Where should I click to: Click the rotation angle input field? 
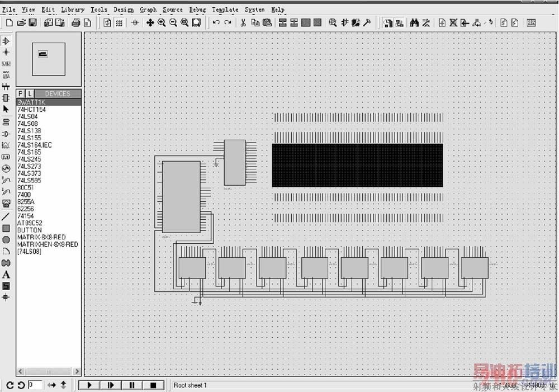click(35, 385)
